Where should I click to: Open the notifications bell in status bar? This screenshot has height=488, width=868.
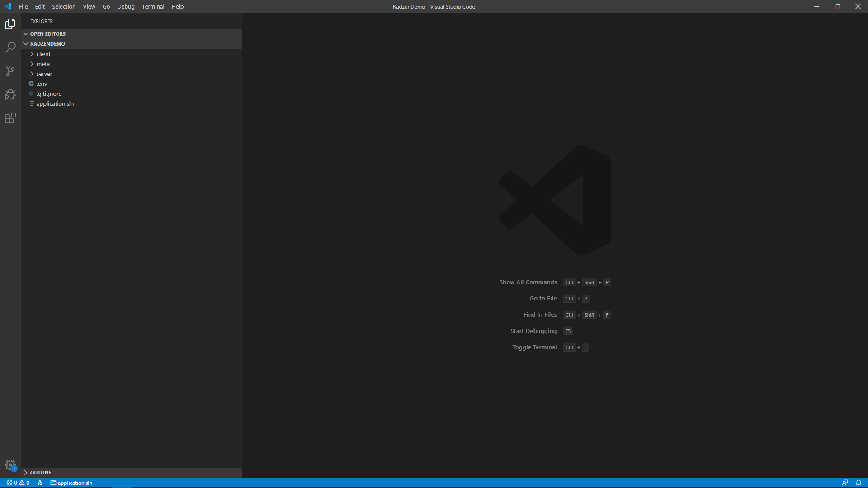pos(859,483)
